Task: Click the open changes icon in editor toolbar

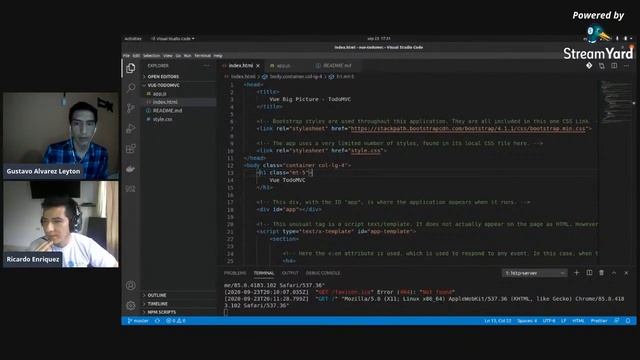Action: 602,65
